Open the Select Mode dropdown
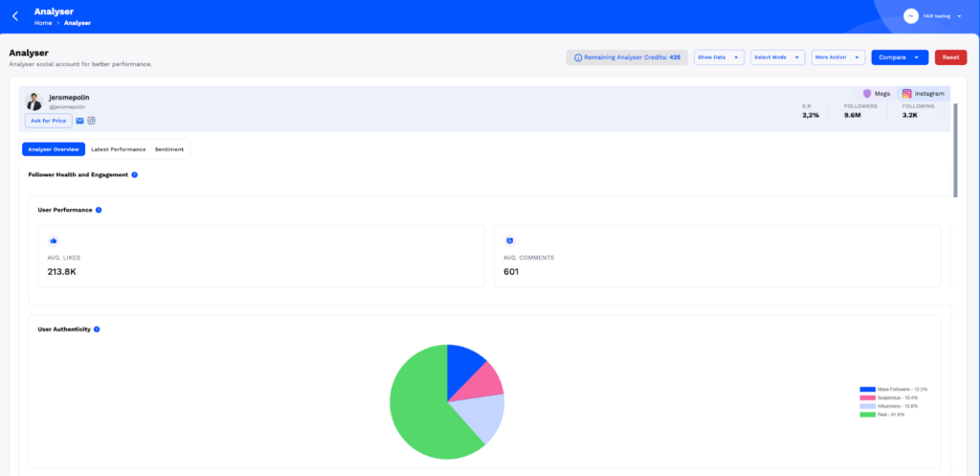Screen dimensions: 980x476 775,57
